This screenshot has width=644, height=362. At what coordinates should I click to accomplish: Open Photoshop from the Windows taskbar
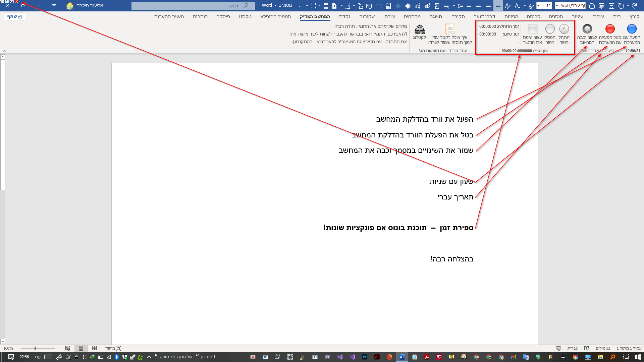pyautogui.click(x=365, y=357)
